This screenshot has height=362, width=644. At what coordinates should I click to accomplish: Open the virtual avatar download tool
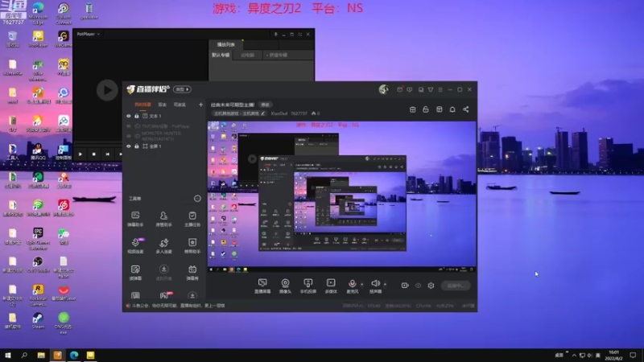coord(163,272)
